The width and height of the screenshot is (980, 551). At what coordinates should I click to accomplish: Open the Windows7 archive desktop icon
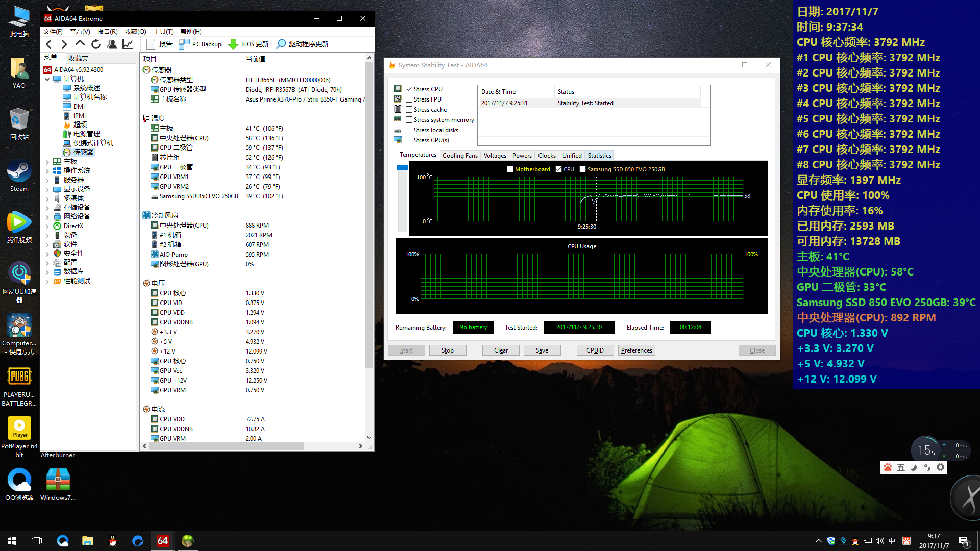point(58,485)
